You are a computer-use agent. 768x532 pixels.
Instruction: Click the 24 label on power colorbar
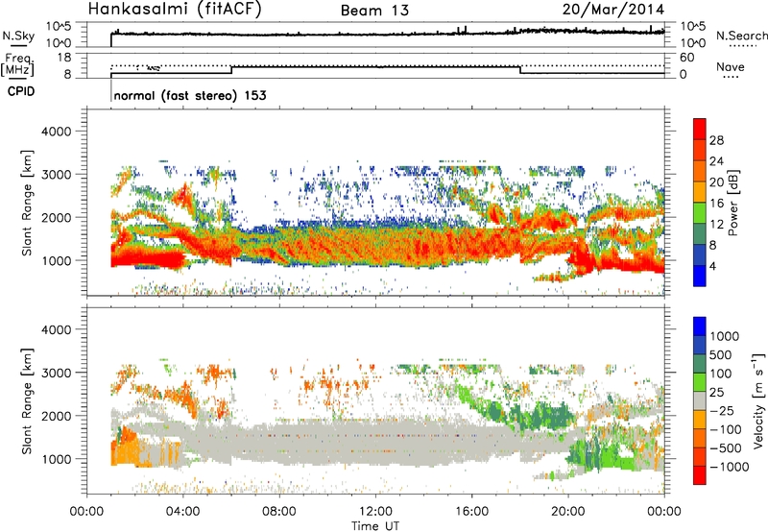coord(716,161)
